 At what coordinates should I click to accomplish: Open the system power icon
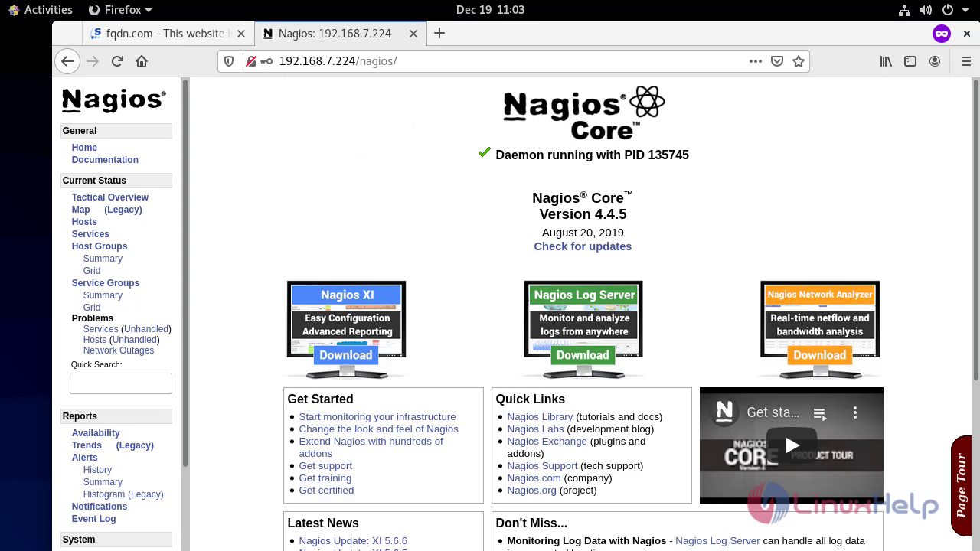tap(948, 10)
